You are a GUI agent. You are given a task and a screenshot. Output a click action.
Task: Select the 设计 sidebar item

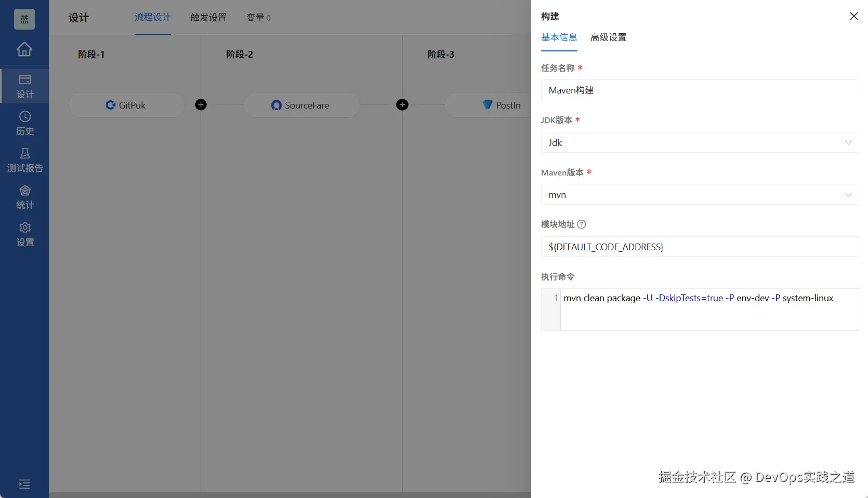[24, 86]
